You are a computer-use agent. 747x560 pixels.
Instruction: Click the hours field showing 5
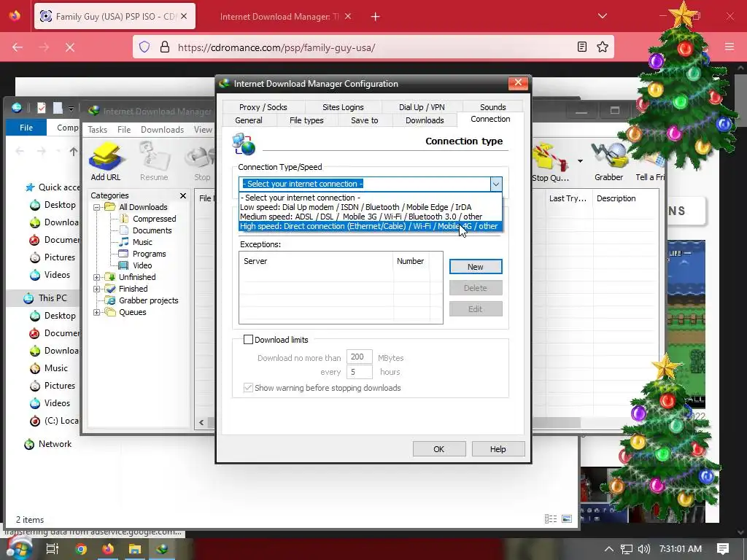[359, 372]
